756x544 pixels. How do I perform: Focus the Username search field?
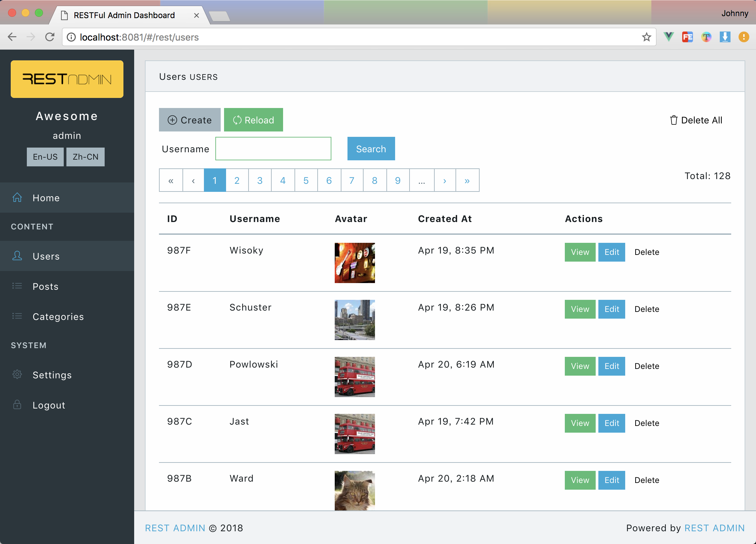273,149
